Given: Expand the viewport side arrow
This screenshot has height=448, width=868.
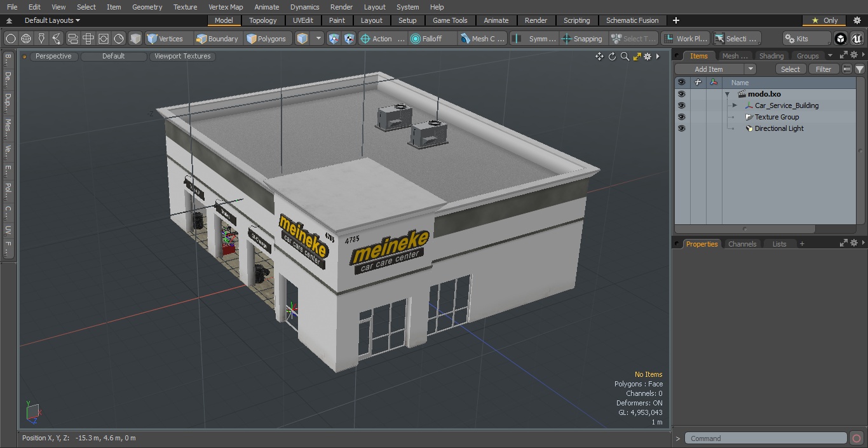Looking at the screenshot, I should [658, 57].
